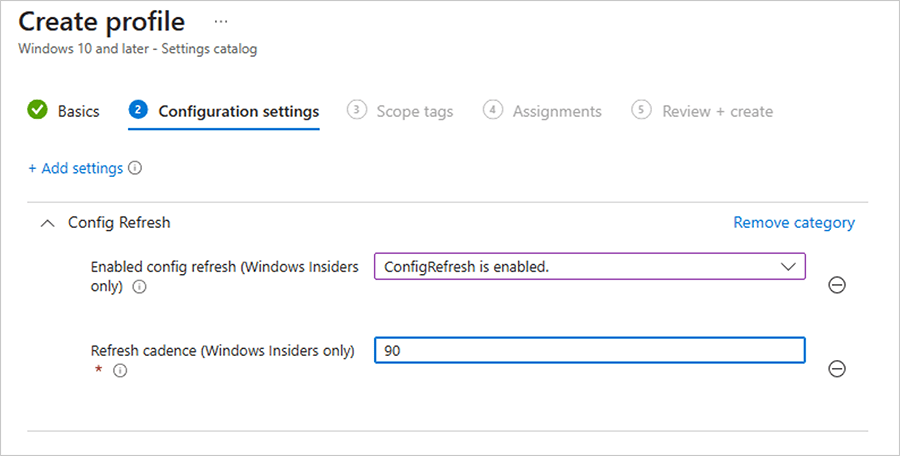
Task: Show info icon for Enabled config refresh
Action: 139,287
